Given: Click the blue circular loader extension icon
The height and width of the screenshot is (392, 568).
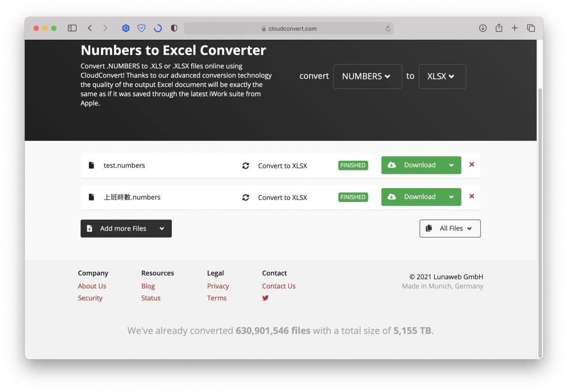Looking at the screenshot, I should point(158,28).
